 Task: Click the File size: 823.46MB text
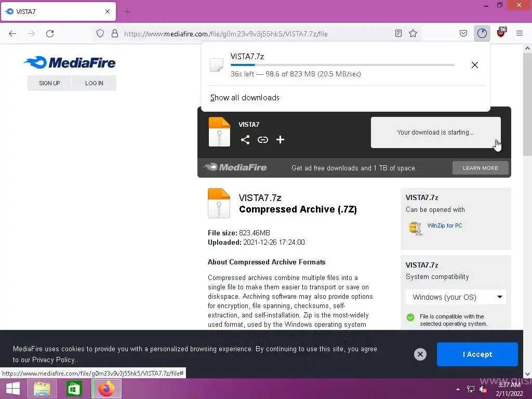click(x=239, y=233)
